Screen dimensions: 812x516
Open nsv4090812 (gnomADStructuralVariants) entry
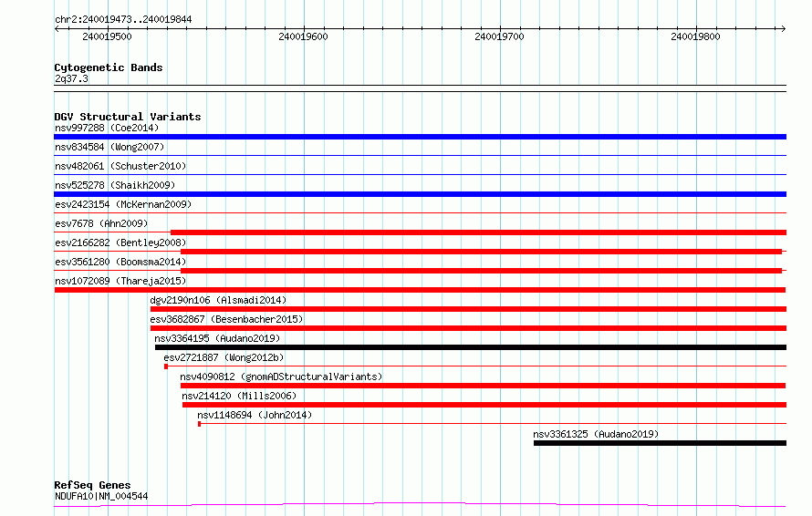coord(281,377)
